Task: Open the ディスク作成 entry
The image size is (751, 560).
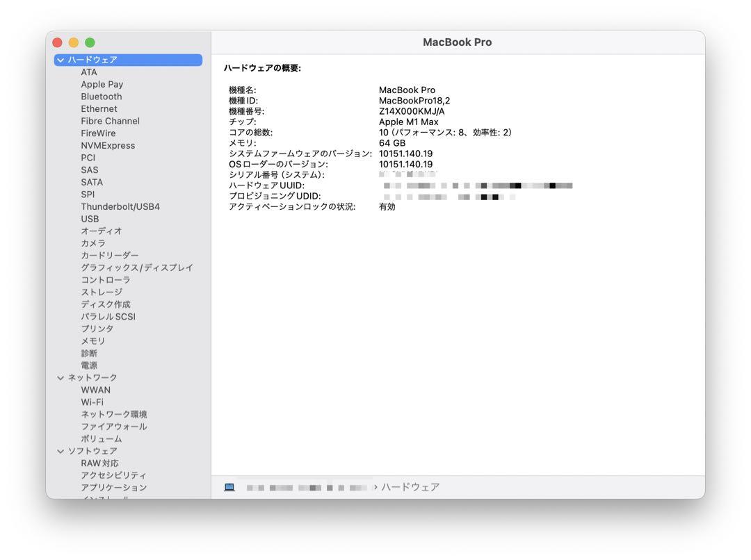Action: [106, 304]
